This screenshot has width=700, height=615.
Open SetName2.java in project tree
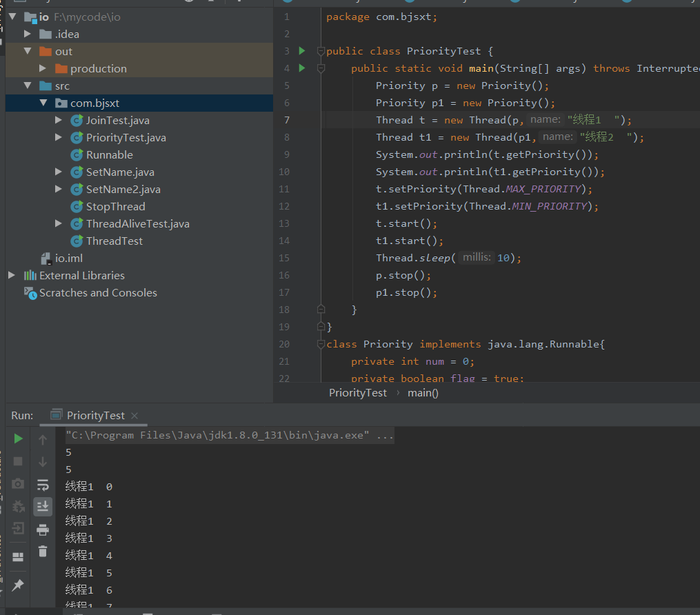tap(123, 189)
